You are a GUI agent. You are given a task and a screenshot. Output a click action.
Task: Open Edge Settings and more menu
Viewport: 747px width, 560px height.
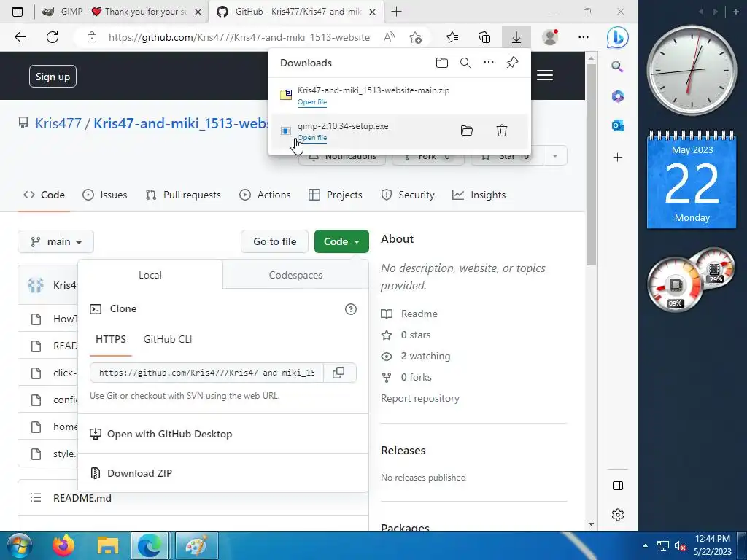click(x=584, y=37)
